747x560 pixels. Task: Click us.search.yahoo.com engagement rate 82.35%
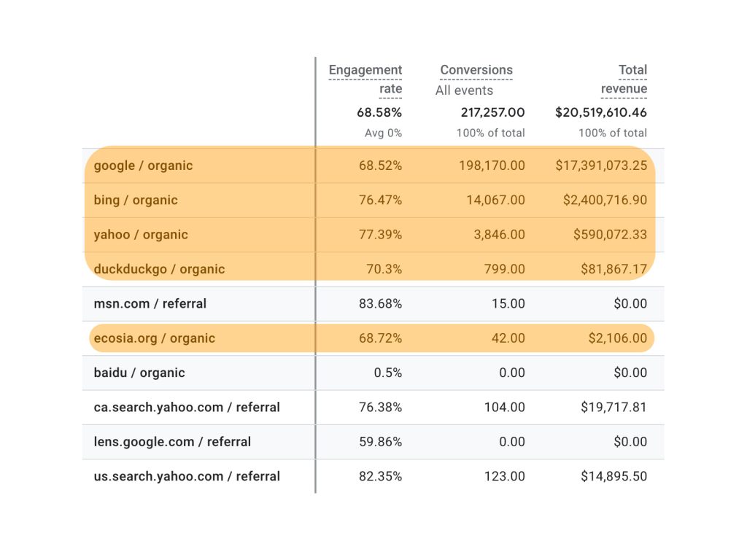pos(380,477)
